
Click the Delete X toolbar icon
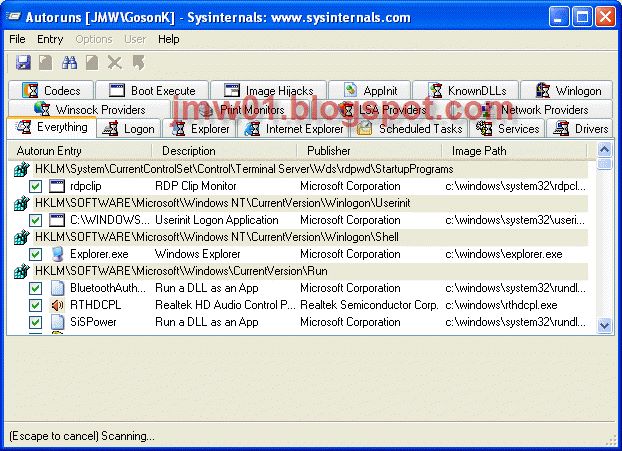click(x=115, y=63)
